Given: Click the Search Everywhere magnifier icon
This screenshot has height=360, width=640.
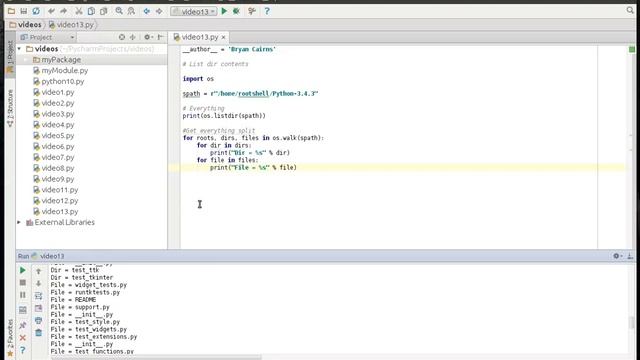Looking at the screenshot, I should [x=630, y=11].
